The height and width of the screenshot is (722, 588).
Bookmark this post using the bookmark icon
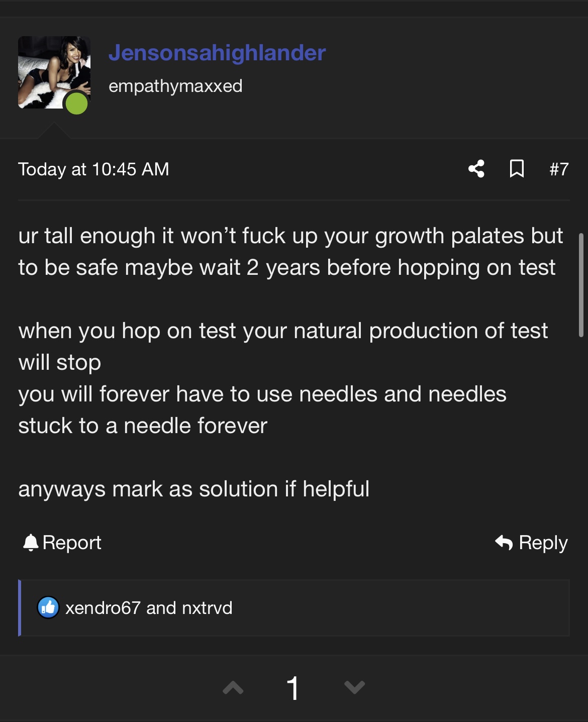click(x=517, y=169)
